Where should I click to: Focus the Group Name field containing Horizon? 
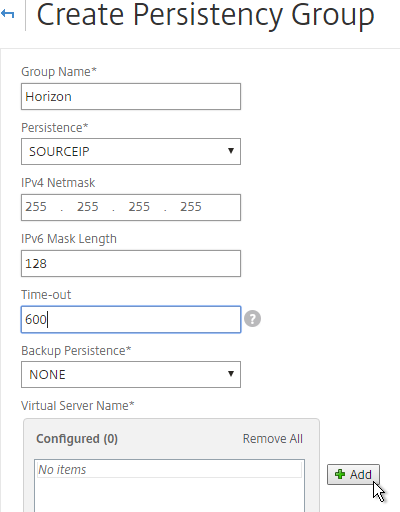[x=131, y=97]
